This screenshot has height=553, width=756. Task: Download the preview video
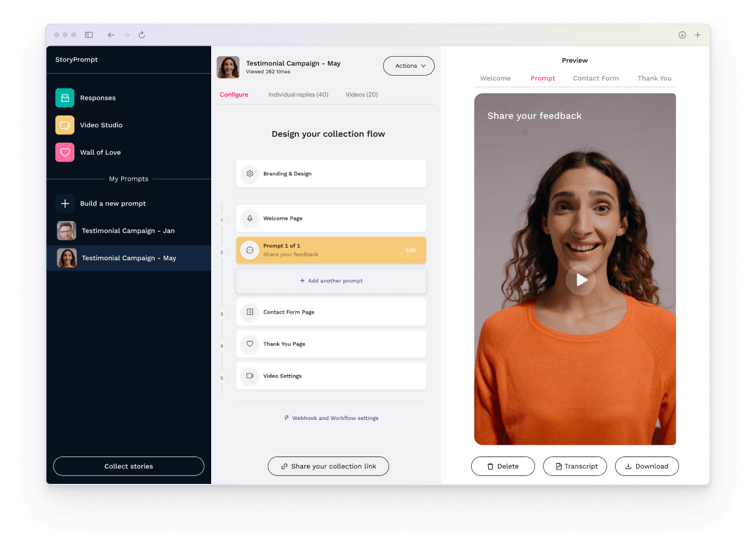click(647, 467)
